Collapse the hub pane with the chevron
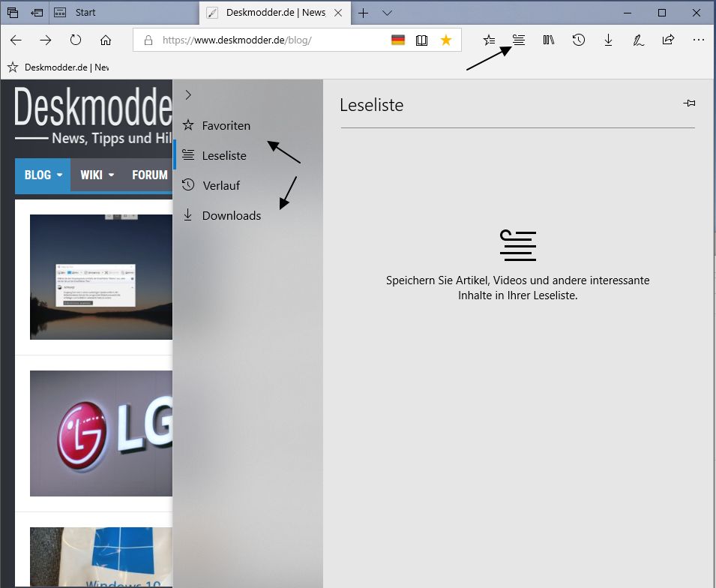The height and width of the screenshot is (588, 716). point(188,95)
